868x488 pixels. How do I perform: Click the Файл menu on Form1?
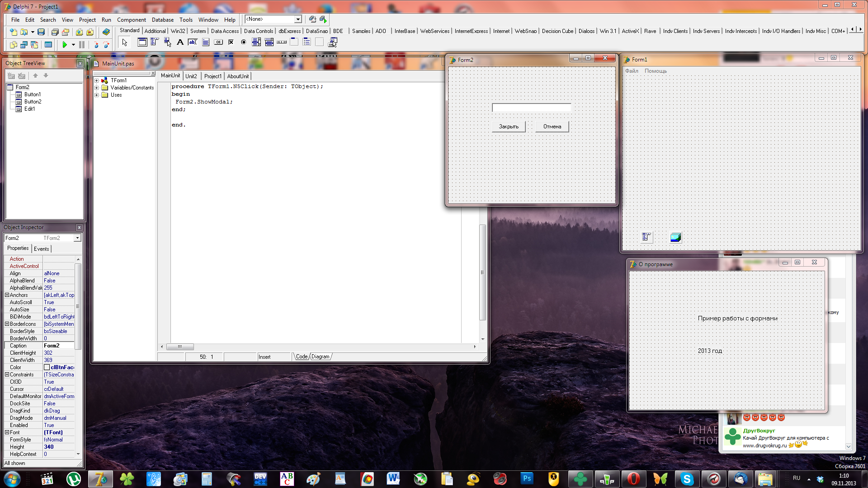pyautogui.click(x=632, y=71)
